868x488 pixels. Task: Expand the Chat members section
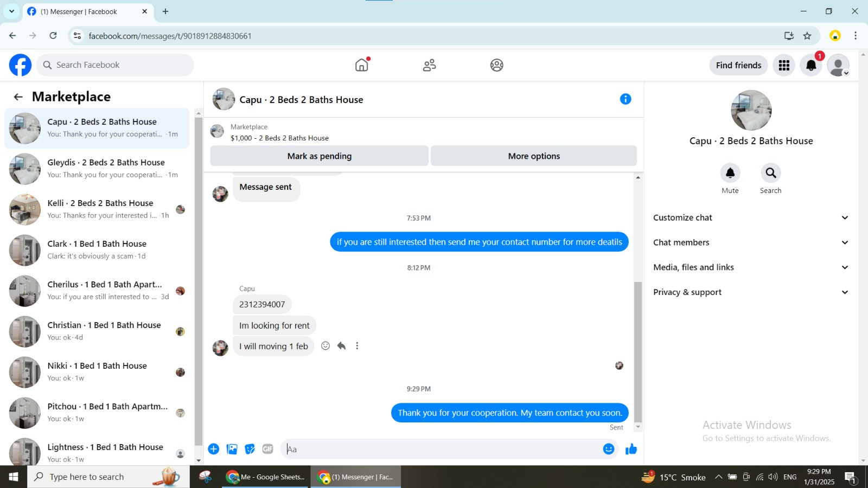(751, 242)
